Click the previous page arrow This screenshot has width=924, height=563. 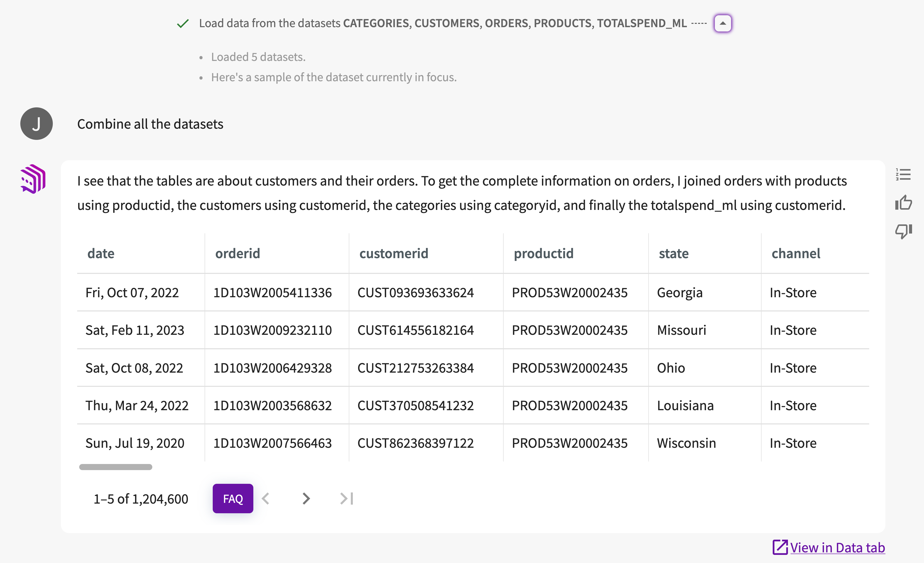point(266,499)
